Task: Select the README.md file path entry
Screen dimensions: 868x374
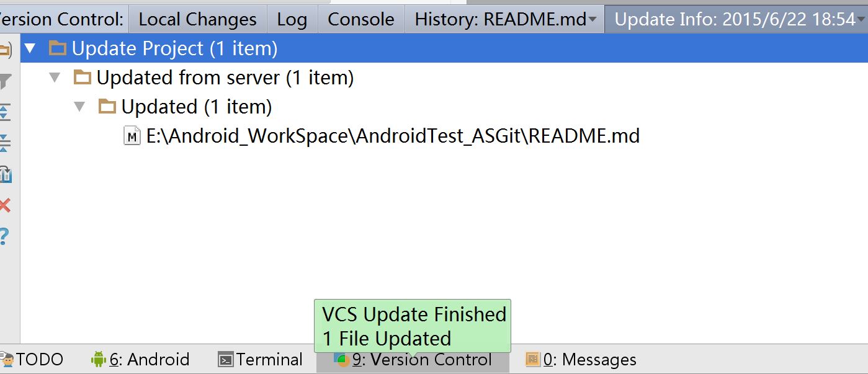Action: (393, 136)
